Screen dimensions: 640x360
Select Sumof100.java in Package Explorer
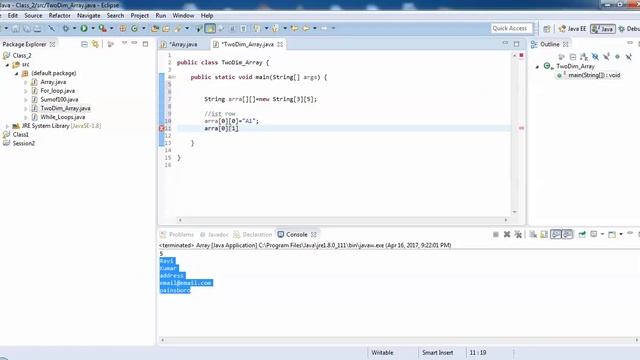point(59,100)
